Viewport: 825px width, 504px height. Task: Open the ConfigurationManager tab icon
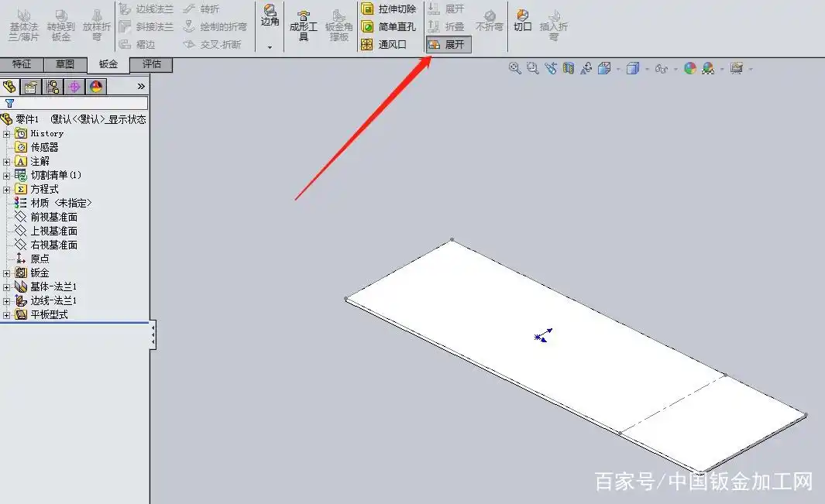pyautogui.click(x=53, y=87)
